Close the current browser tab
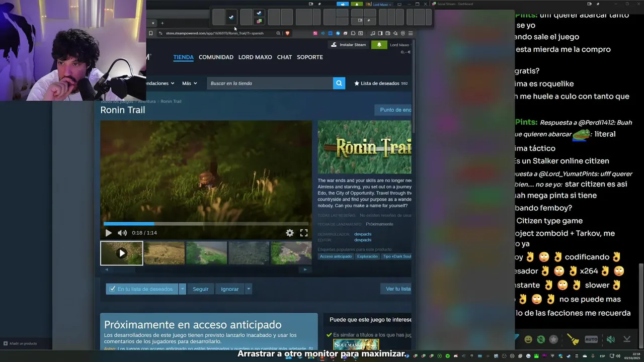 [153, 23]
